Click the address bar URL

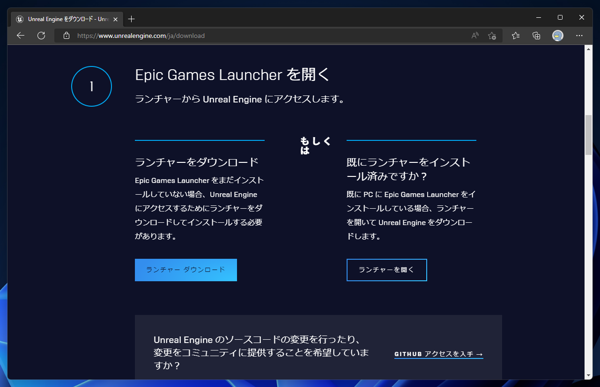(x=141, y=36)
